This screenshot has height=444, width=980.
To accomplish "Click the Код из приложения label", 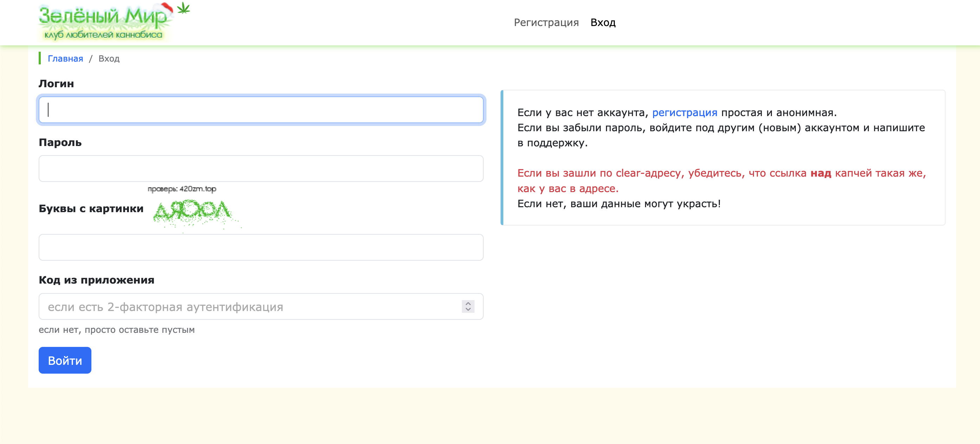I will point(96,280).
